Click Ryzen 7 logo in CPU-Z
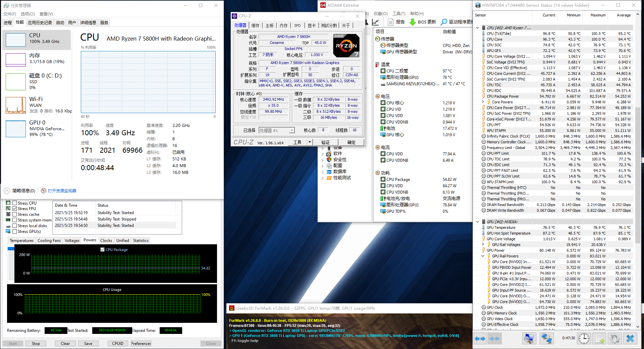This screenshot has height=349, width=644. tap(346, 45)
